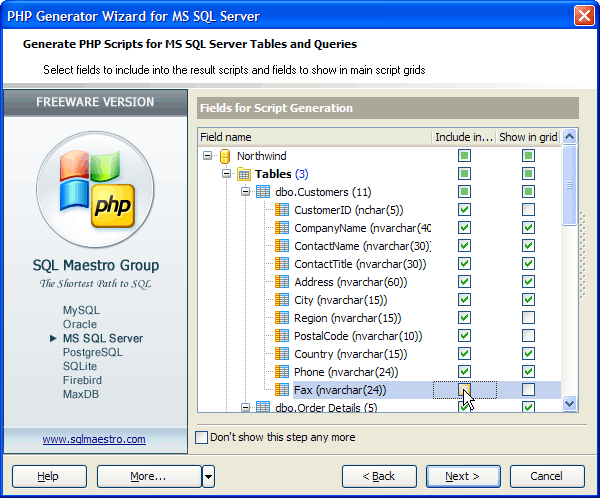Select Oracle in the sidebar list

(80, 324)
